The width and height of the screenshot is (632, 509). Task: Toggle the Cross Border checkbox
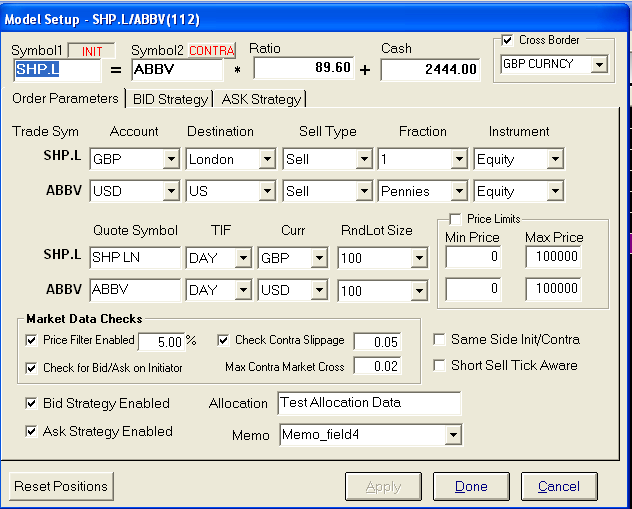tap(507, 40)
